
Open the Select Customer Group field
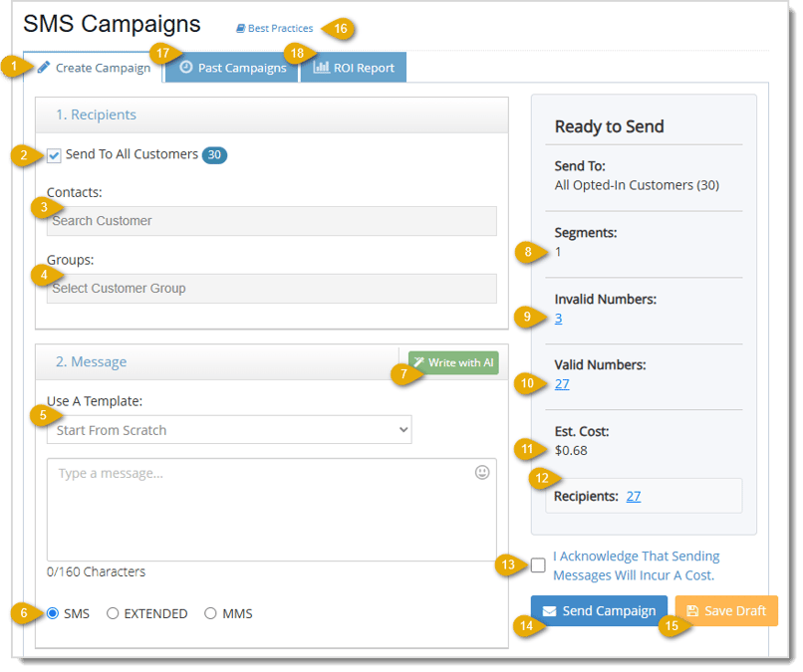click(272, 289)
